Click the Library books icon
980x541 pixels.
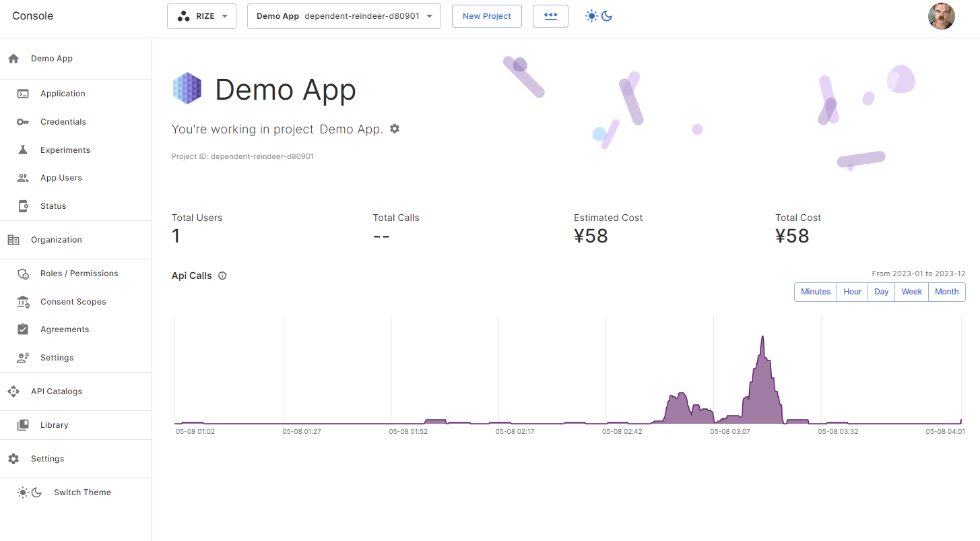tap(23, 425)
